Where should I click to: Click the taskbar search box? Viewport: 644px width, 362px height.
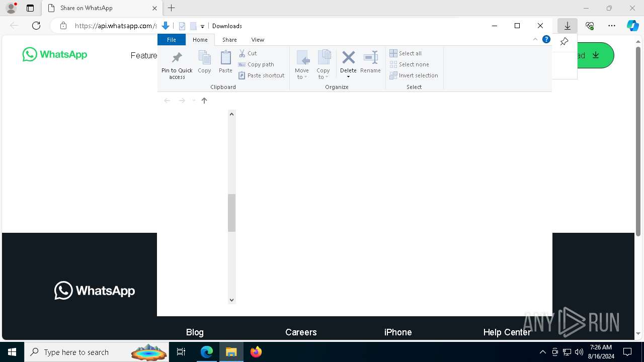tap(97, 352)
